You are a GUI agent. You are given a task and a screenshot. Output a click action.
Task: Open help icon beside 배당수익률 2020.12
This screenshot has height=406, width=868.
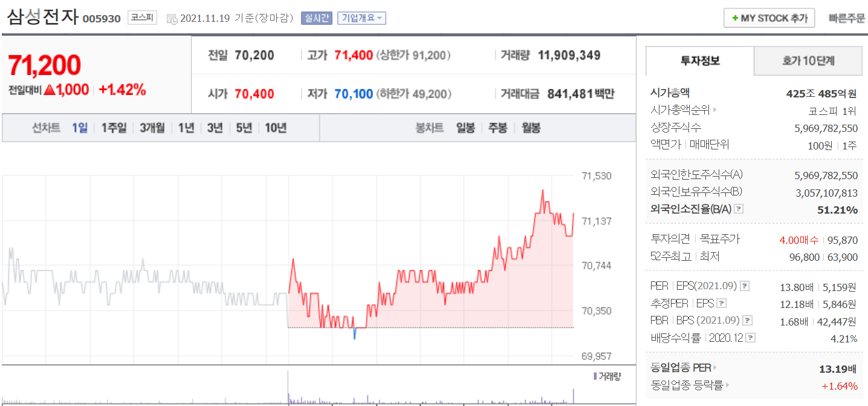[x=751, y=338]
